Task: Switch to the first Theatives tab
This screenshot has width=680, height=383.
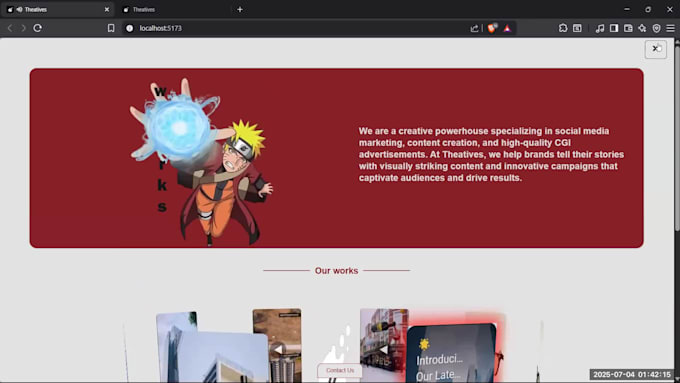Action: pos(58,9)
